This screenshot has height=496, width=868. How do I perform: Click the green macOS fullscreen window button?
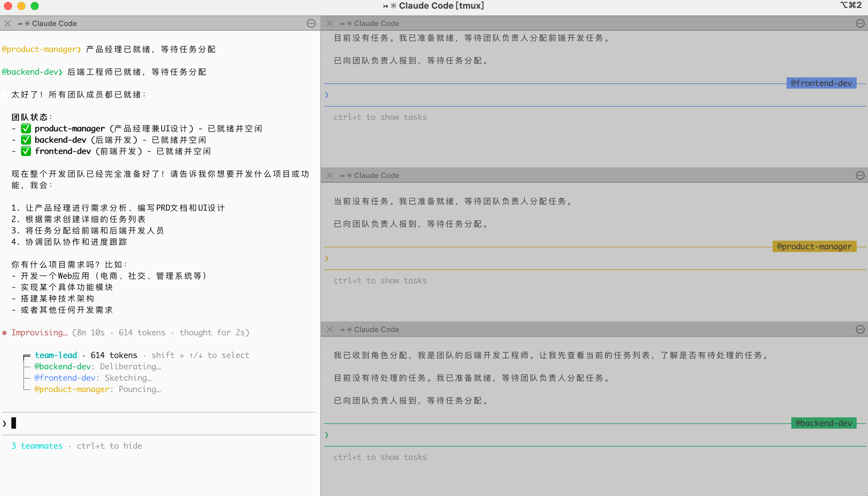tap(35, 6)
